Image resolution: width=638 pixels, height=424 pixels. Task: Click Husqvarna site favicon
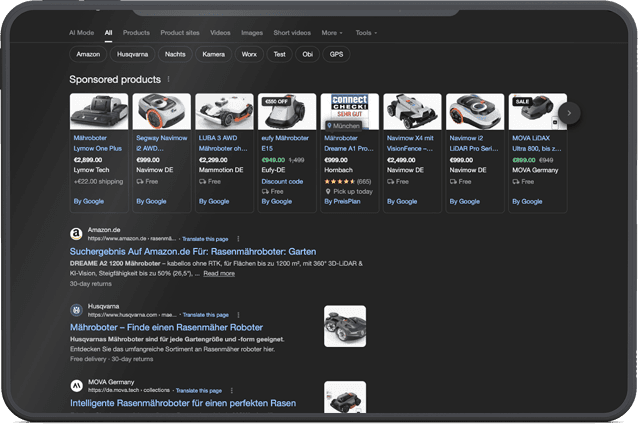[76, 310]
